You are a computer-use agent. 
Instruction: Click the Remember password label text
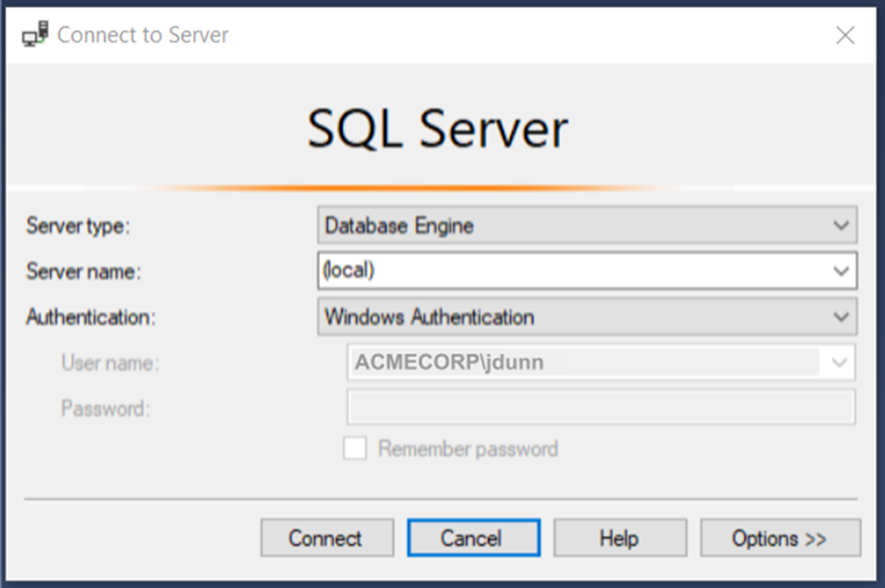468,449
